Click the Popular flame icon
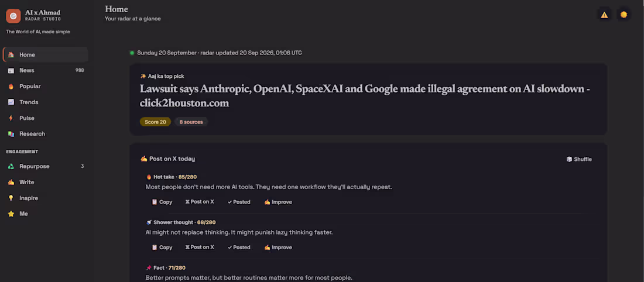 point(11,86)
